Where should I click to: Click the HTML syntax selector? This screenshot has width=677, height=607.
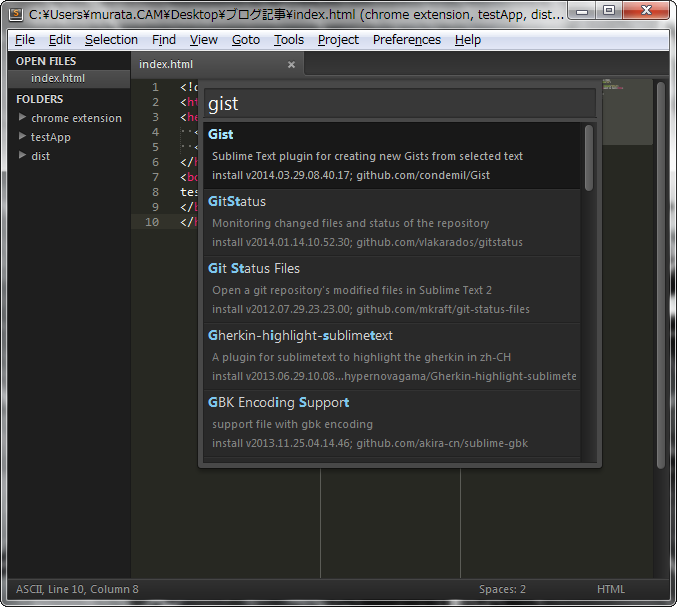click(x=611, y=589)
